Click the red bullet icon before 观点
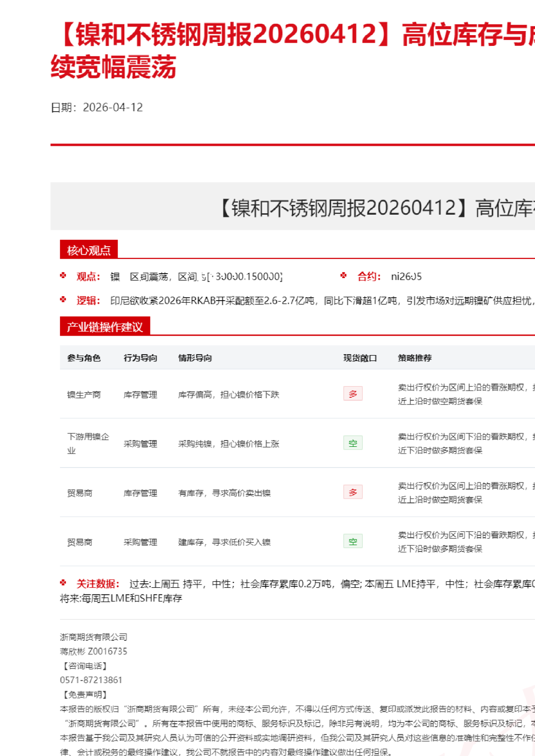The height and width of the screenshot is (756, 535). click(x=63, y=275)
